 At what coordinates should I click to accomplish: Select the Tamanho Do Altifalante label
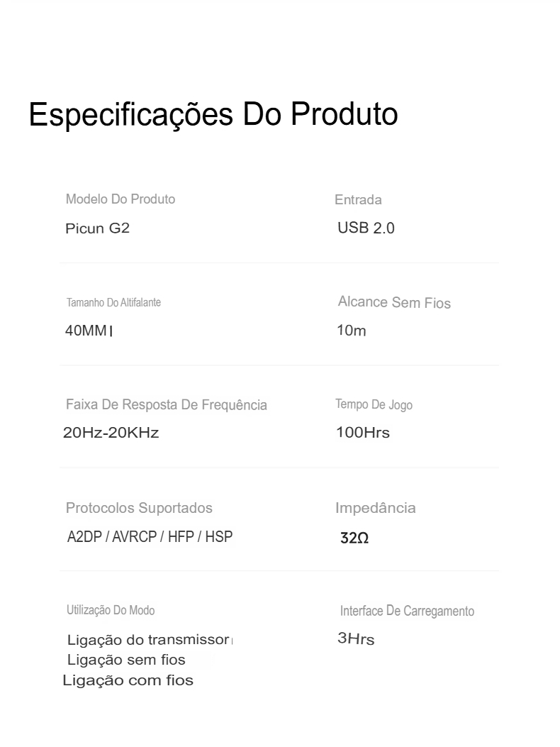(x=113, y=302)
